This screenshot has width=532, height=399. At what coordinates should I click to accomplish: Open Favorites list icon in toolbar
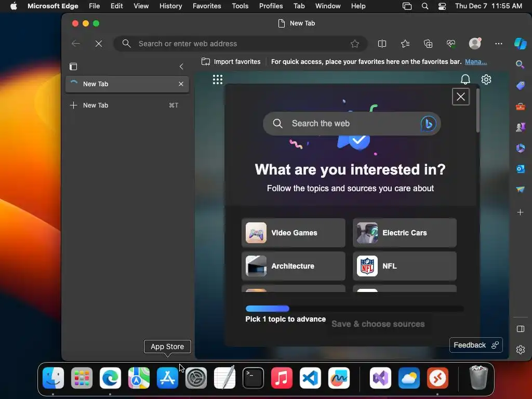(405, 44)
